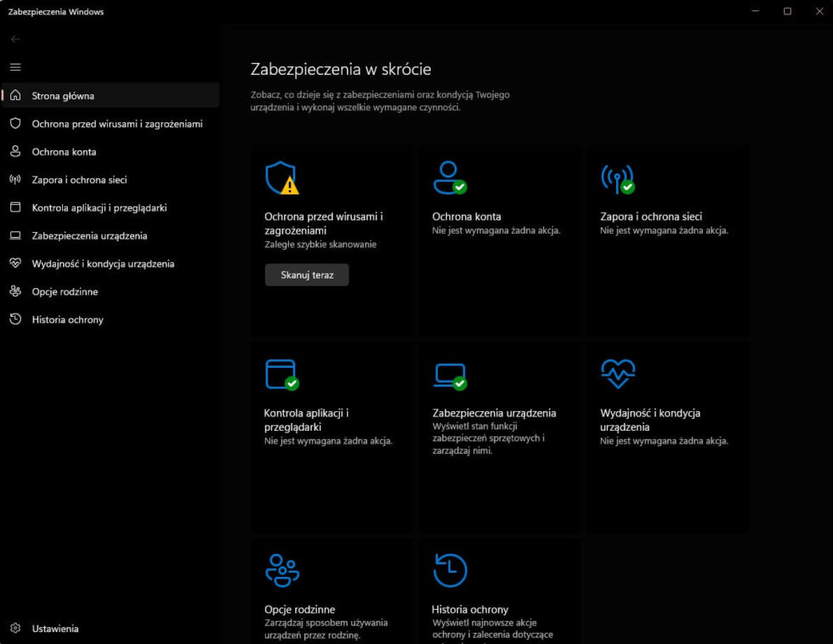
Task: Open Kontrola aplikacji i przeglądarki in the sidebar
Action: [x=110, y=207]
